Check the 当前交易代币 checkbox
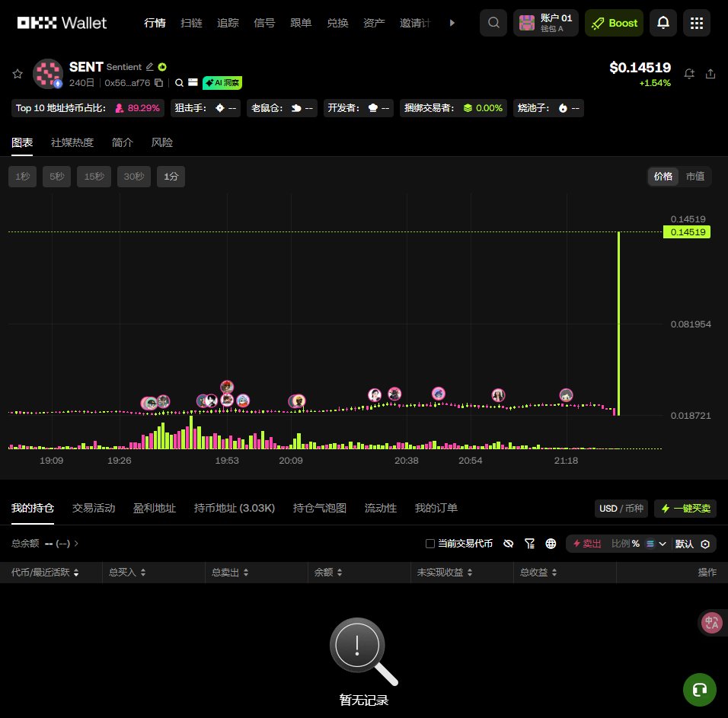The width and height of the screenshot is (728, 718). [430, 544]
